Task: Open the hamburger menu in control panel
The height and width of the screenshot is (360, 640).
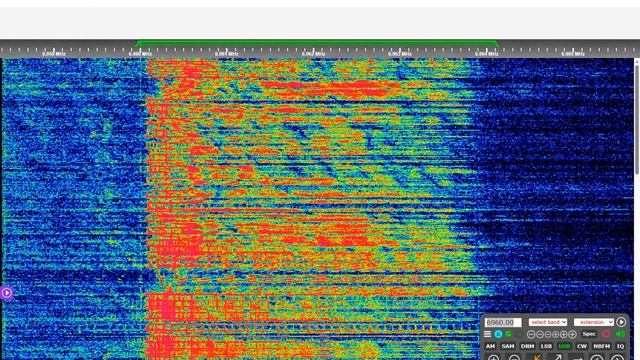Action: [x=487, y=334]
